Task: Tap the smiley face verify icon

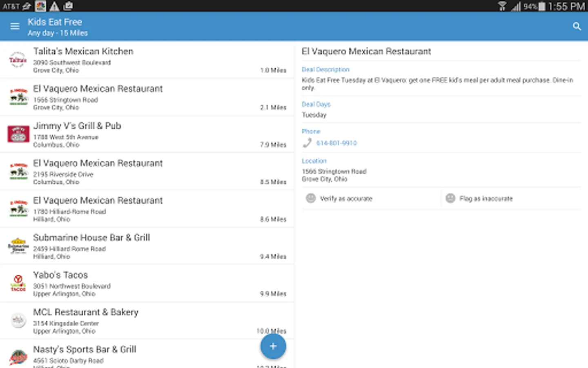Action: [311, 198]
